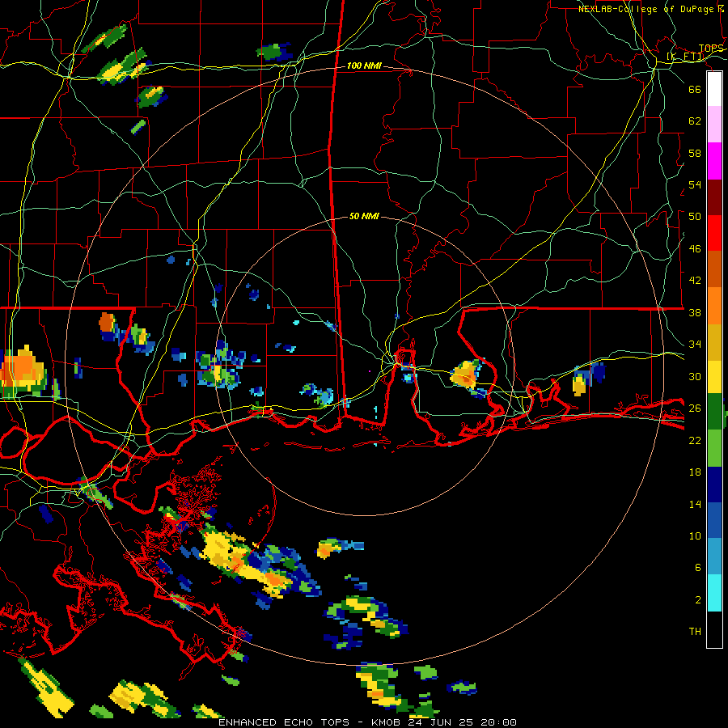Screen dimensions: 728x728
Task: Click the legend value '6'
Action: click(698, 567)
